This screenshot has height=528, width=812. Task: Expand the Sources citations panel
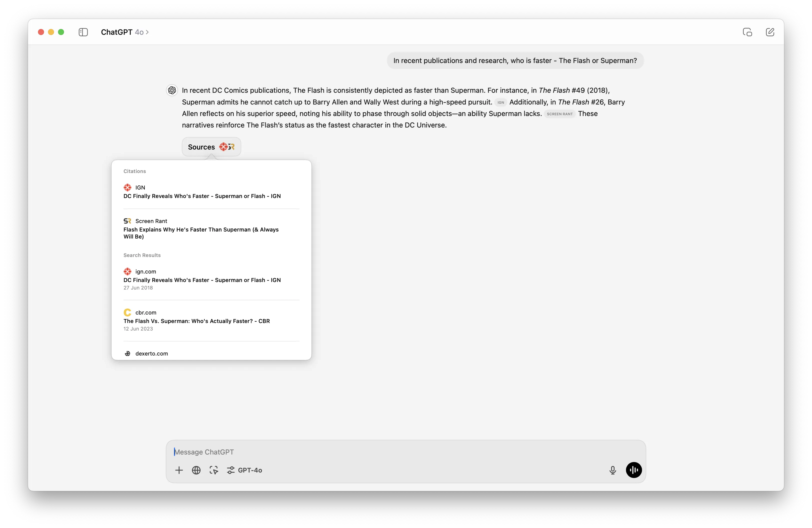211,147
